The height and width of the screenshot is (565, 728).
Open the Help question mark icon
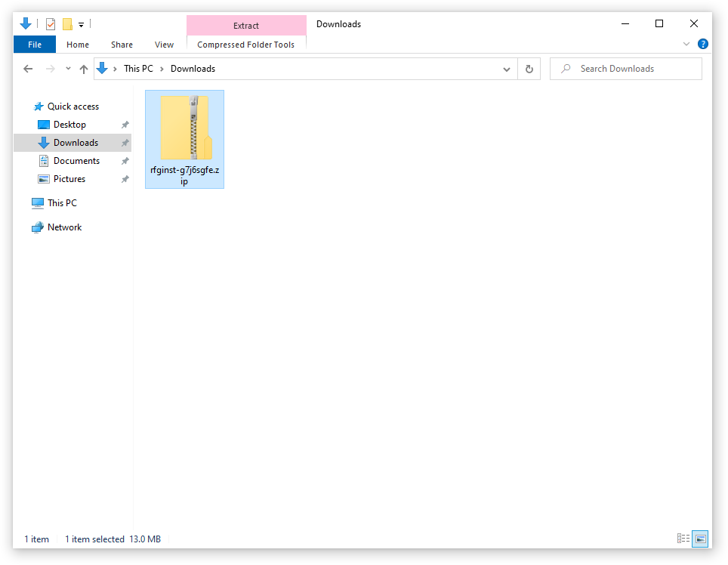tap(703, 44)
